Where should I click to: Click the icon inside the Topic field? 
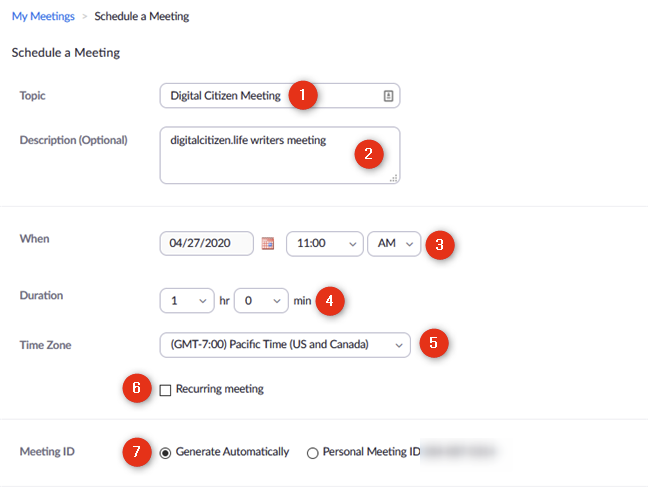(389, 96)
